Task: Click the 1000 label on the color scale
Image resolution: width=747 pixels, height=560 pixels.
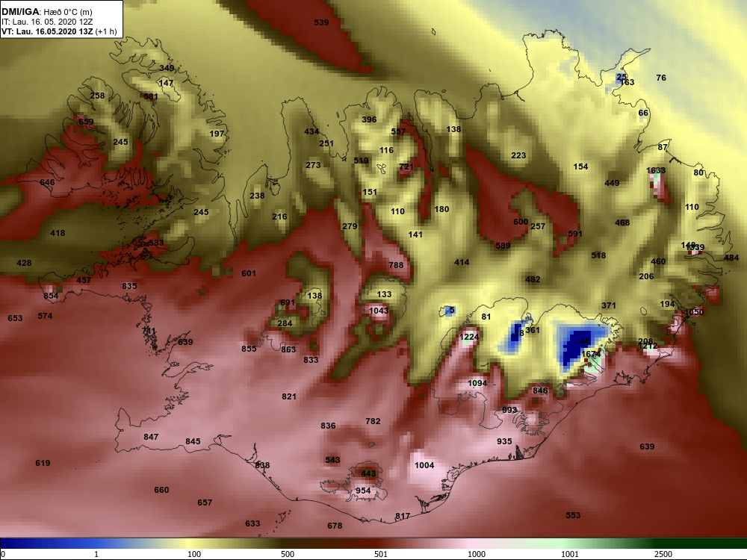Action: tap(477, 554)
